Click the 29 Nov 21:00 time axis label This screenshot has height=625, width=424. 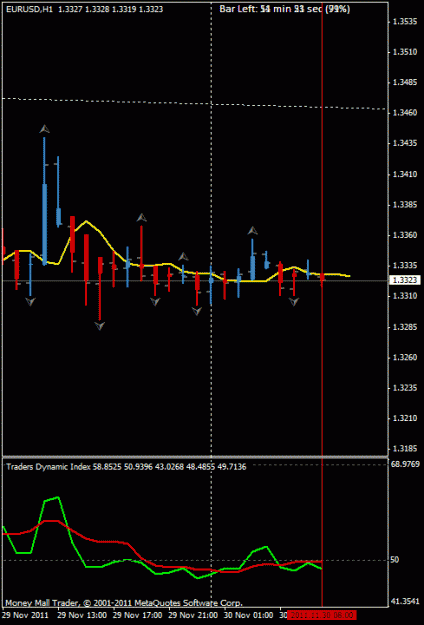click(x=193, y=616)
